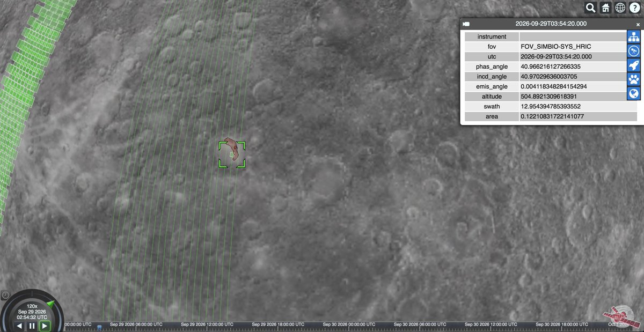644x332 pixels.
Task: Play the animation in reverse
Action: coord(19,326)
